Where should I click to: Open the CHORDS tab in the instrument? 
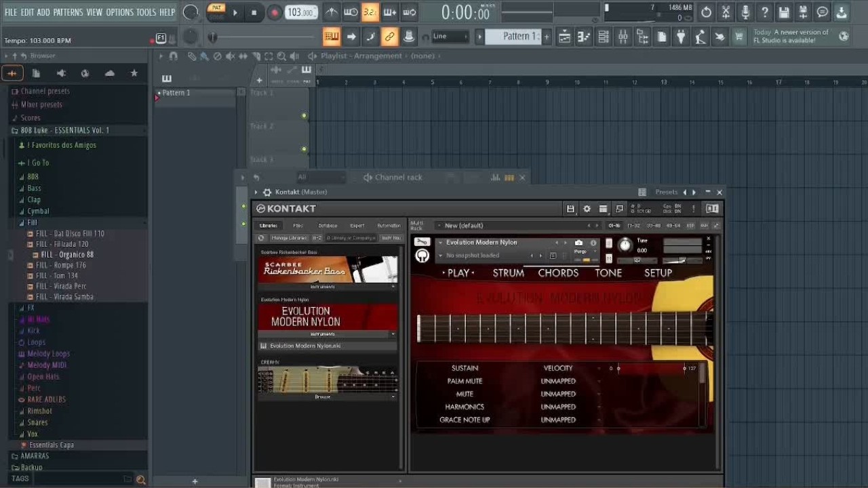[x=558, y=273]
